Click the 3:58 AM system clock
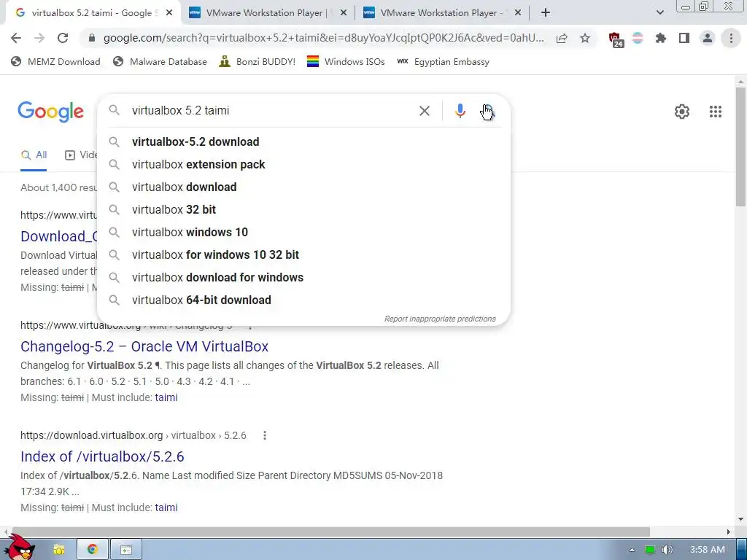747x560 pixels. pos(708,550)
